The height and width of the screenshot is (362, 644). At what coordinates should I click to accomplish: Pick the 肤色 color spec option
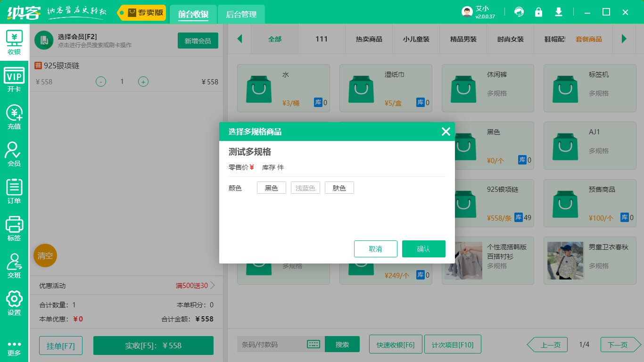click(x=339, y=187)
